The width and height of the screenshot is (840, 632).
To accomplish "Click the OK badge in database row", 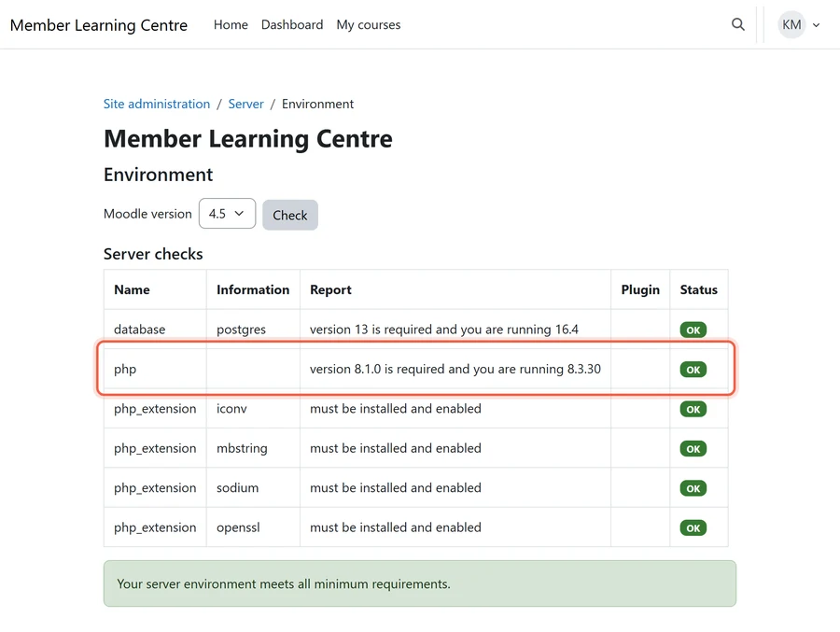I will pos(693,330).
